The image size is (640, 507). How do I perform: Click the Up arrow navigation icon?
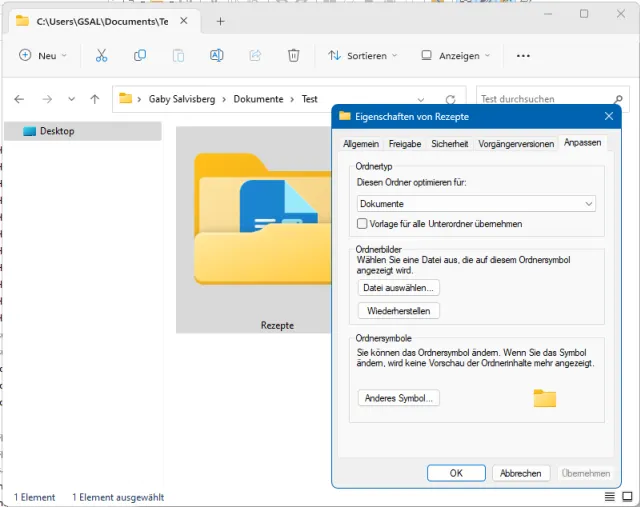[x=95, y=99]
